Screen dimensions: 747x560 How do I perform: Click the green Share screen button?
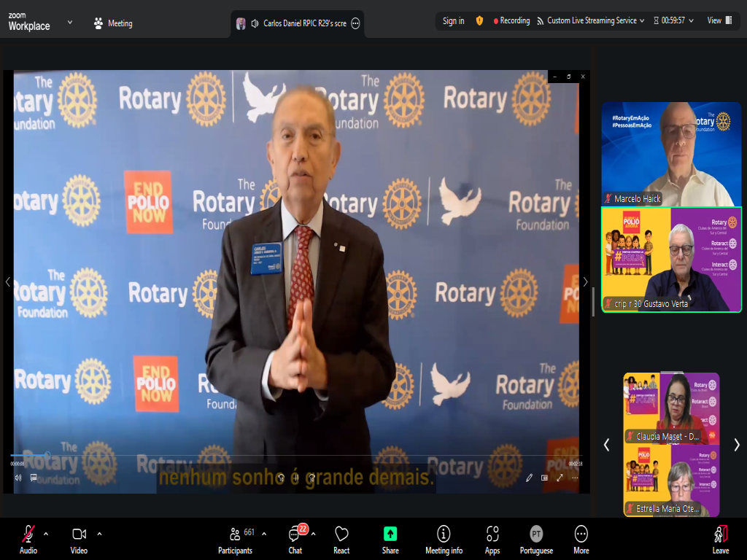(x=390, y=538)
